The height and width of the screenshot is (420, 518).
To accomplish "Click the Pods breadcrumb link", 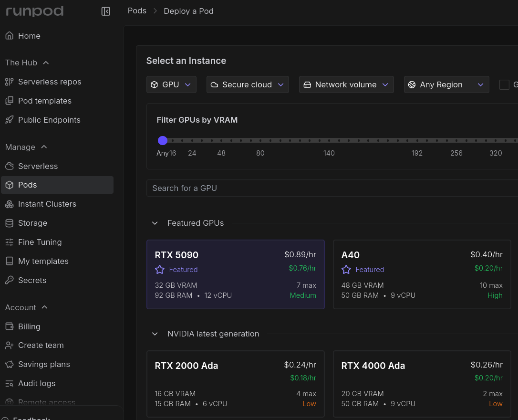I will click(x=137, y=11).
